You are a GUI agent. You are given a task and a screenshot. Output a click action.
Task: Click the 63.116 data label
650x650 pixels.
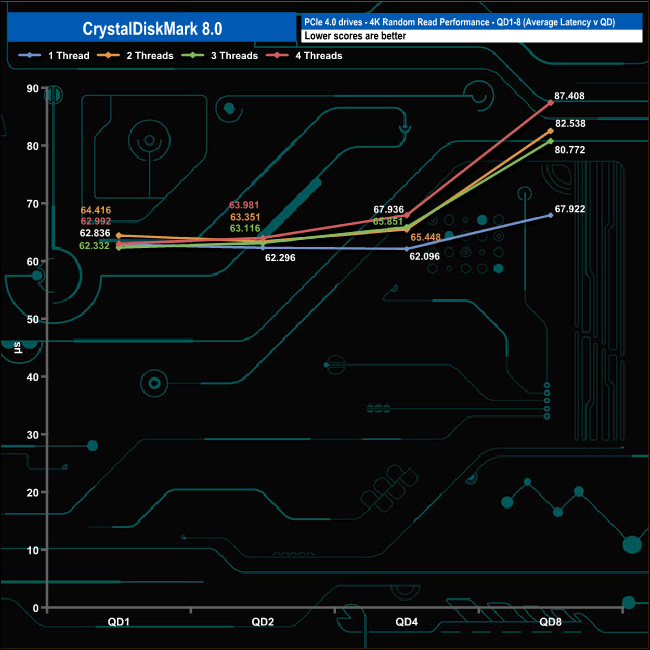[x=245, y=228]
